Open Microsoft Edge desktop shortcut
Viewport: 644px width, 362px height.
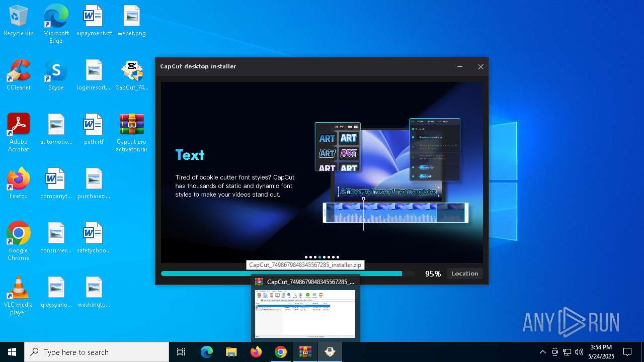click(x=56, y=24)
